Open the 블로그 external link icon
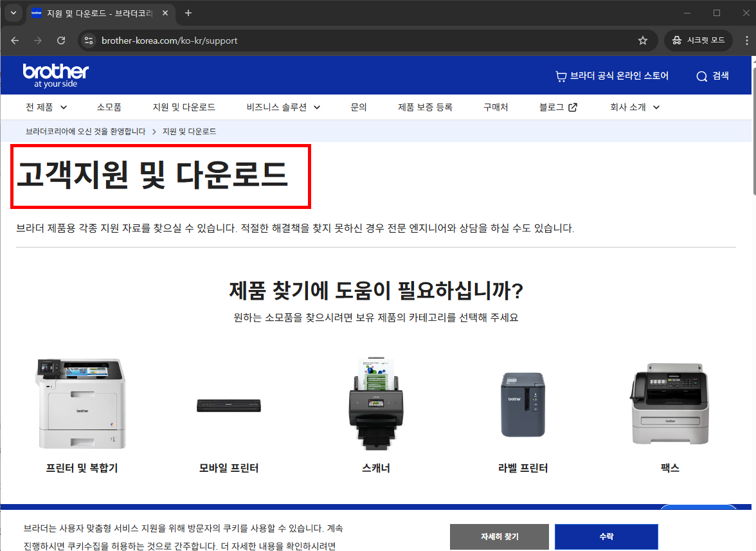Viewport: 756px width, 551px height. (573, 107)
